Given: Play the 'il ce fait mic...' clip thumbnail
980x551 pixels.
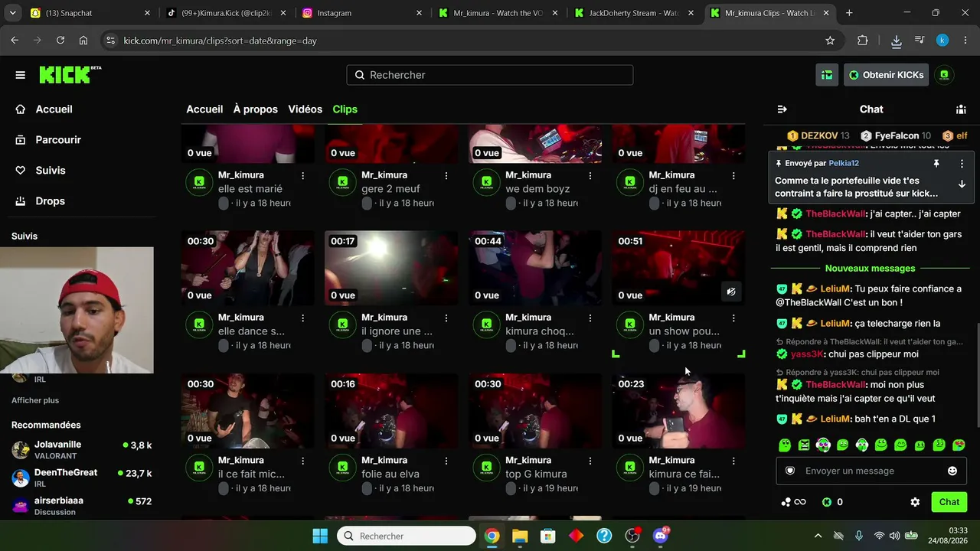Looking at the screenshot, I should pyautogui.click(x=248, y=411).
